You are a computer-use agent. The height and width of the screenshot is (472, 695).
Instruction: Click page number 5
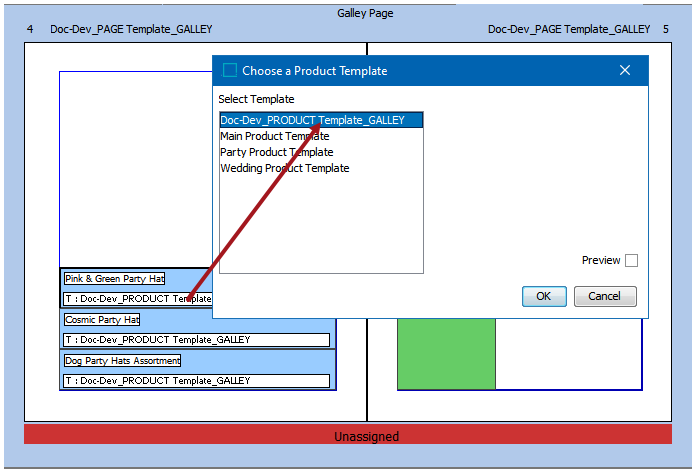click(666, 29)
